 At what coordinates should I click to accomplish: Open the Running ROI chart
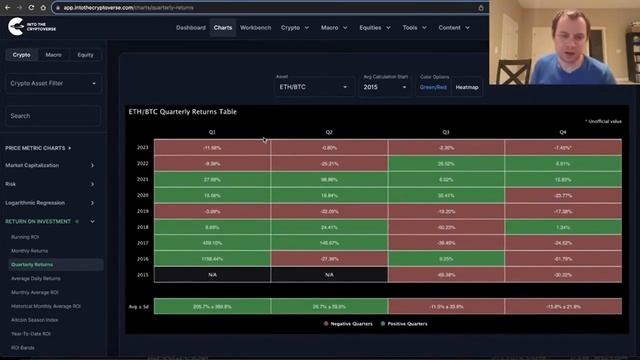click(x=25, y=237)
